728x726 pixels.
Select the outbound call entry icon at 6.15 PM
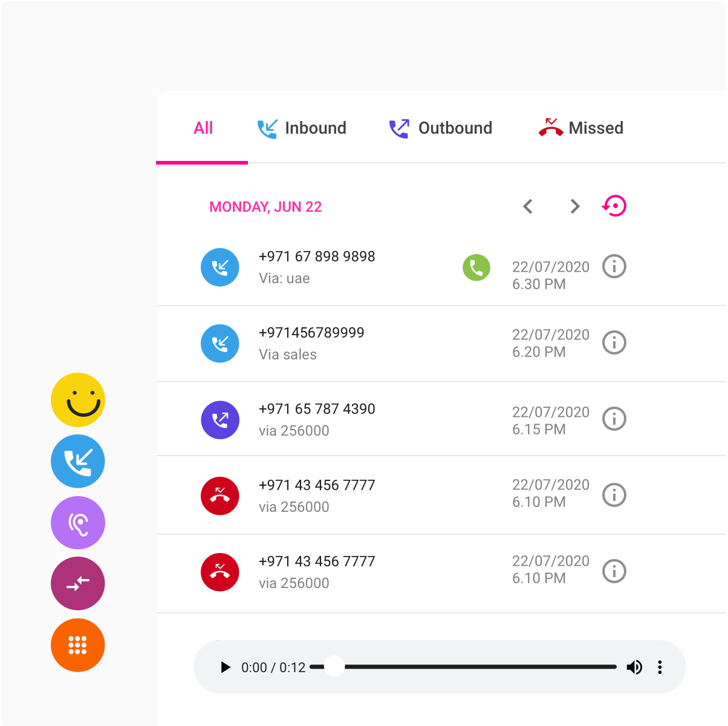point(220,420)
